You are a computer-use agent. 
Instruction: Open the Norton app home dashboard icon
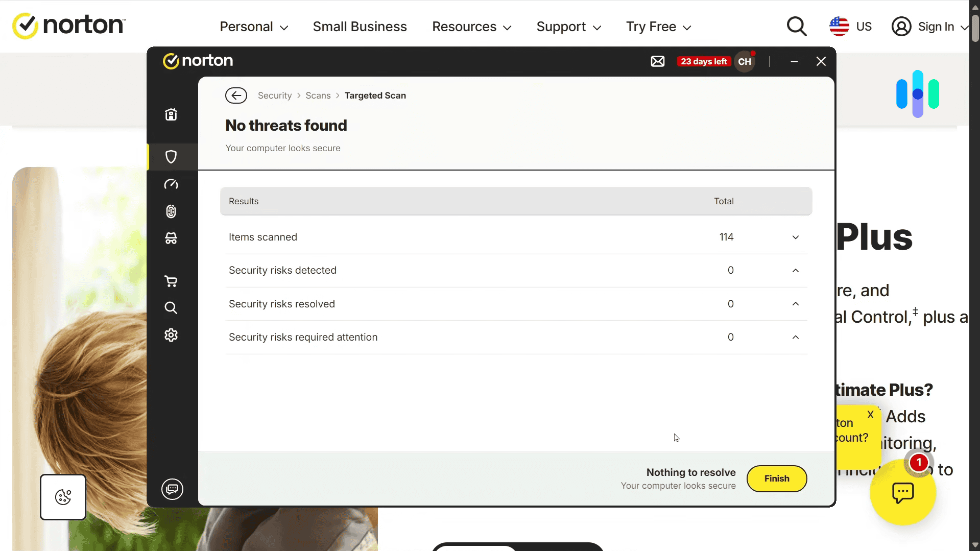171,114
